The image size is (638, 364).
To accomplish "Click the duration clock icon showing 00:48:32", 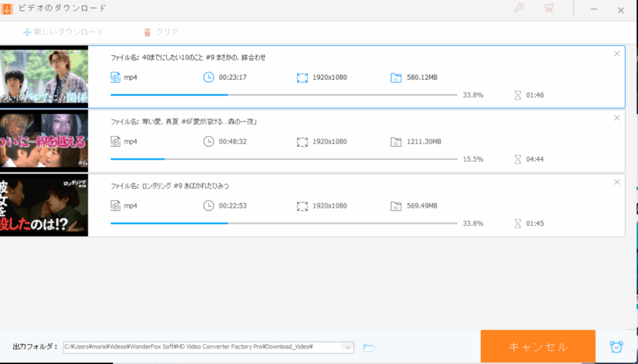I will tap(209, 142).
